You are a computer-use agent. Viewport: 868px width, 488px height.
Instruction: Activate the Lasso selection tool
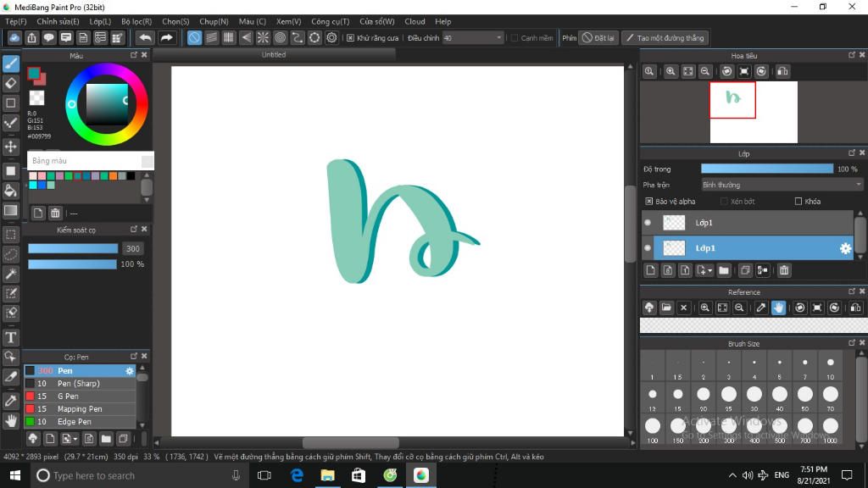coord(10,254)
